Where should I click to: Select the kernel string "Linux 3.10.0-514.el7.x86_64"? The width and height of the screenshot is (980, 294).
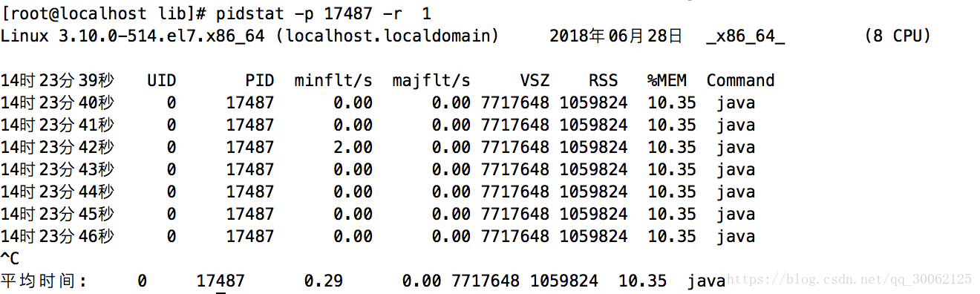(133, 36)
